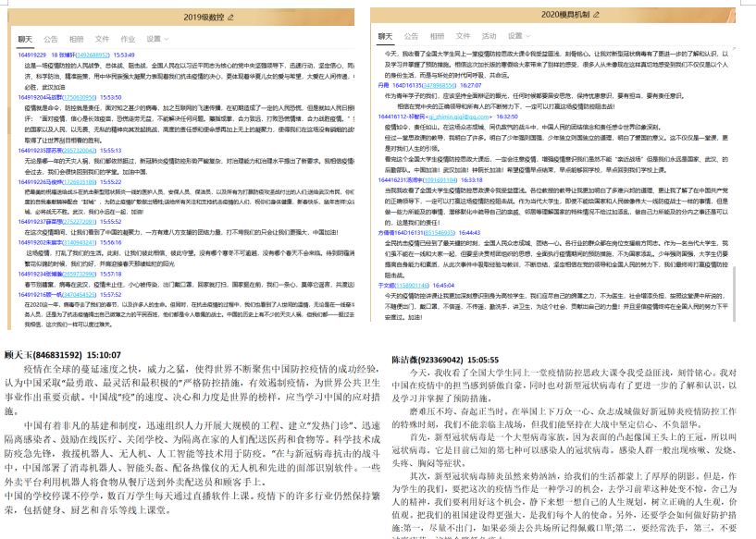This screenshot has height=539, width=756.
Task: Click QQ number link 1750630956
Action: pos(79,96)
